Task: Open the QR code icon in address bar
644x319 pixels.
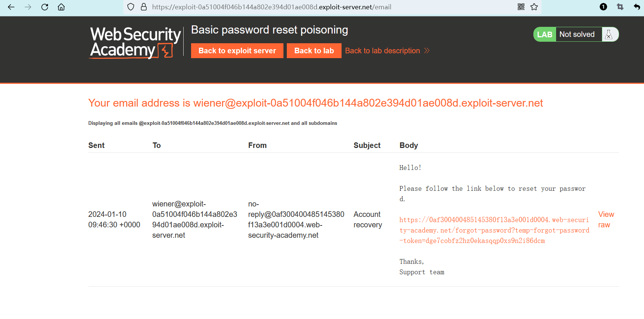Action: click(x=521, y=7)
